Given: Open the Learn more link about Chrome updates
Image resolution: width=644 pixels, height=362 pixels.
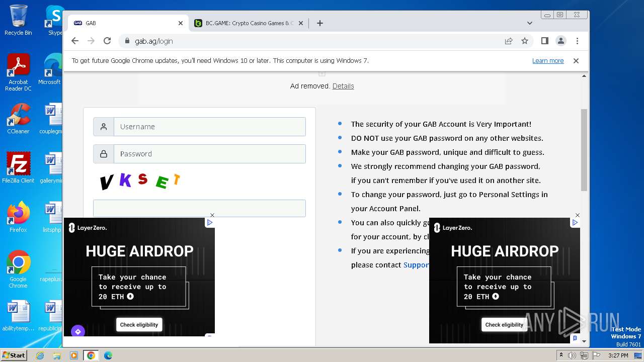Looking at the screenshot, I should (x=548, y=61).
